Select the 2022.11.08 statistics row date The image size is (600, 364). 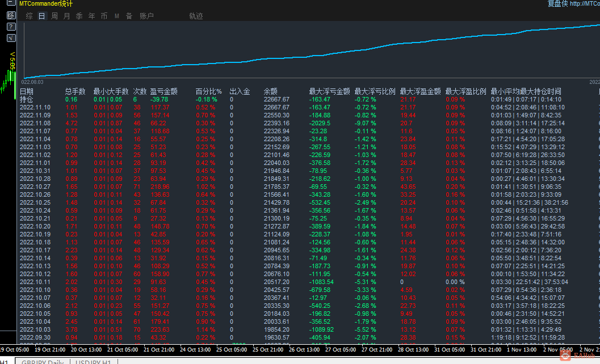pos(35,123)
